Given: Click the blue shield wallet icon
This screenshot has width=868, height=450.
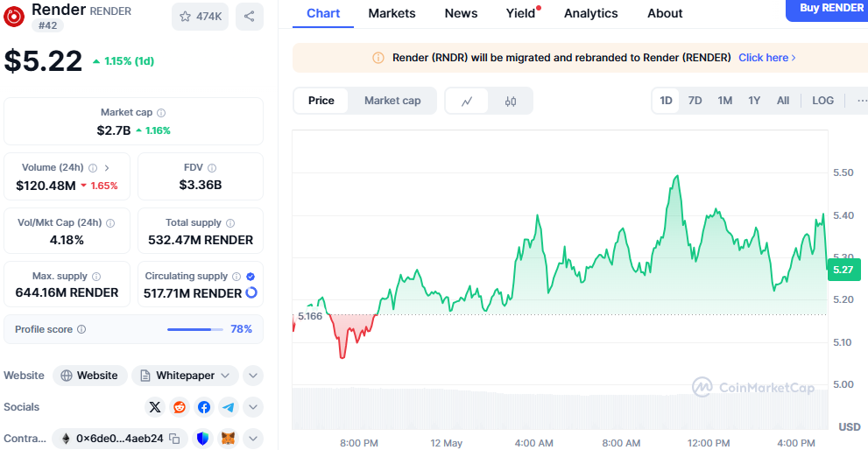Looking at the screenshot, I should [x=203, y=439].
